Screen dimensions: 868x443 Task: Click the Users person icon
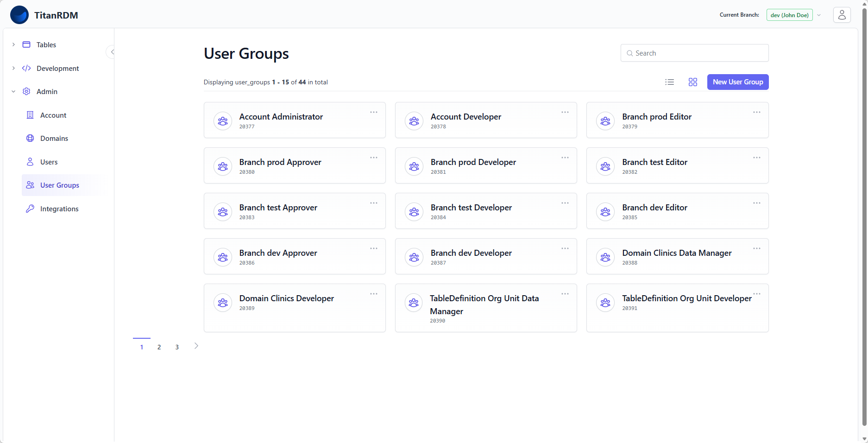(x=30, y=162)
